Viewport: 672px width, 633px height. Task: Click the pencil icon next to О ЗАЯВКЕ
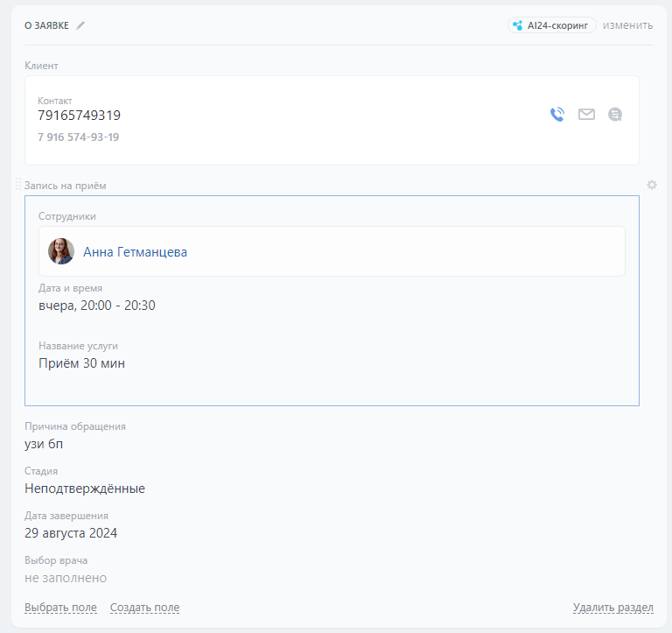click(x=80, y=25)
